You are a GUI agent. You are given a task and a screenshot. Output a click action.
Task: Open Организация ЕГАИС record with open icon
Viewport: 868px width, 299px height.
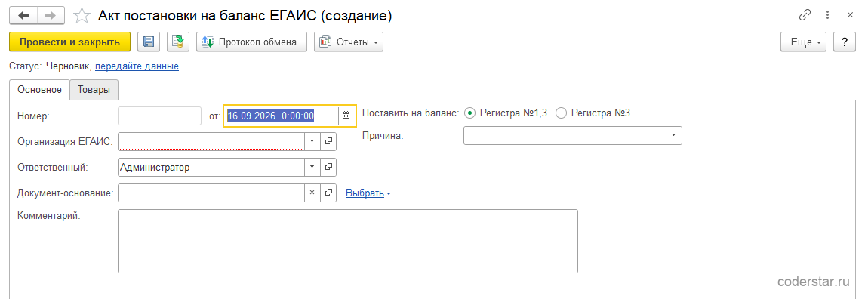328,141
